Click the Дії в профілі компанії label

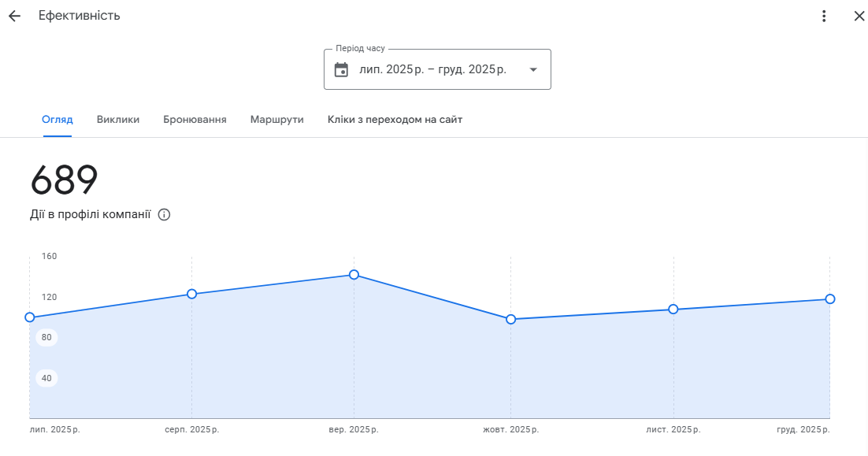(90, 214)
